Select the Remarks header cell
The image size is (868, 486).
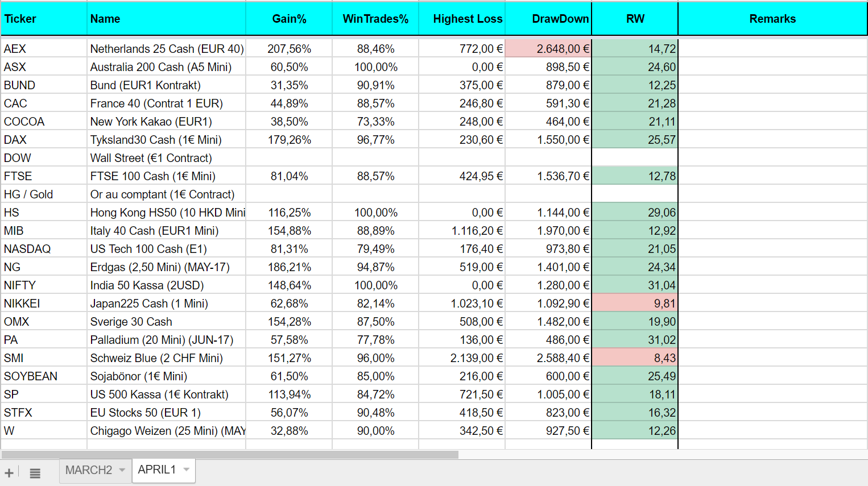(772, 19)
